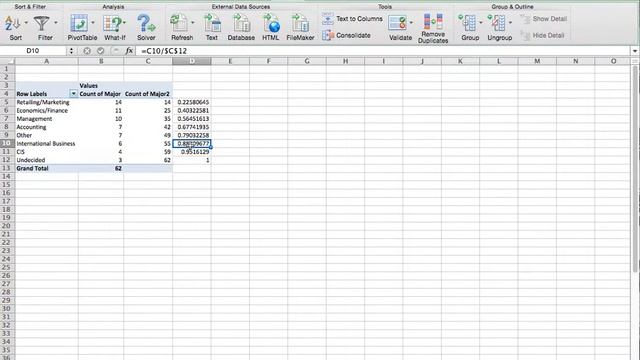Click the Group icon
The width and height of the screenshot is (640, 360).
pyautogui.click(x=467, y=23)
